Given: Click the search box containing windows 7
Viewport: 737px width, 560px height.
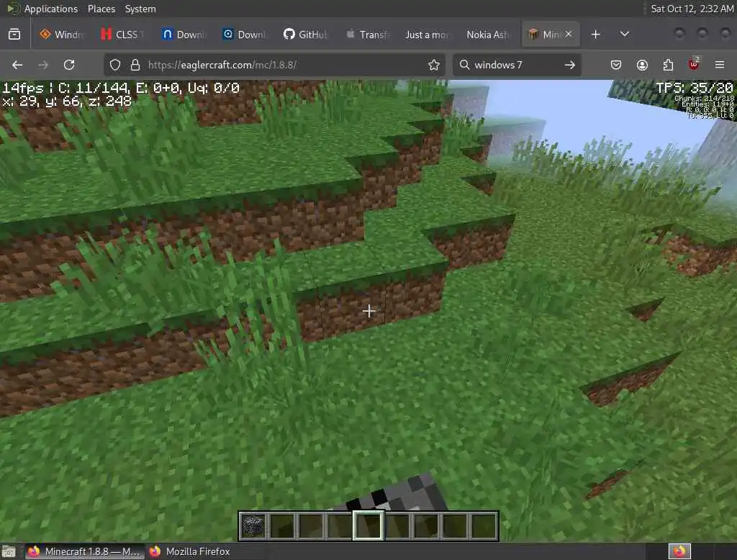Looking at the screenshot, I should click(517, 65).
